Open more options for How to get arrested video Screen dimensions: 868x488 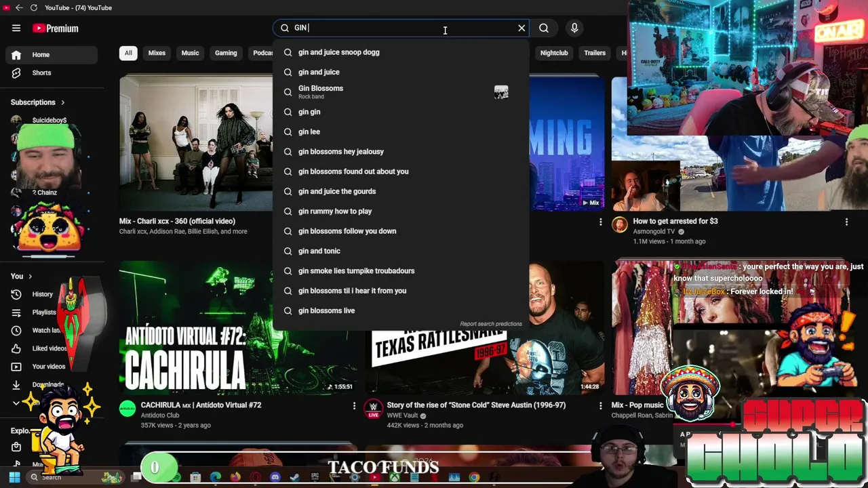click(846, 222)
